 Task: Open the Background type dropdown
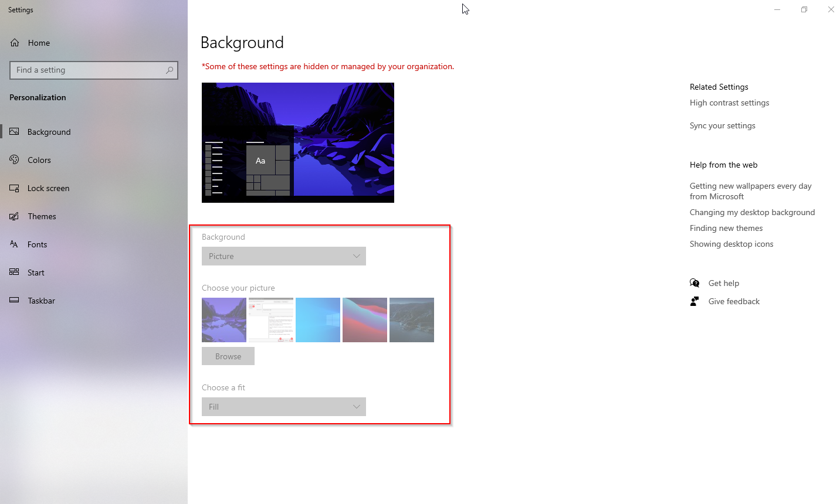tap(283, 256)
